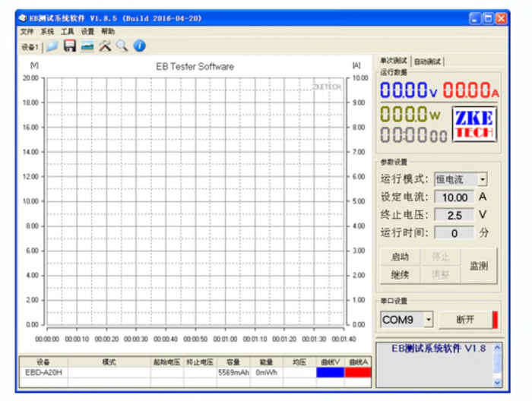
Task: Click the 设备 column header
Action: tap(44, 362)
